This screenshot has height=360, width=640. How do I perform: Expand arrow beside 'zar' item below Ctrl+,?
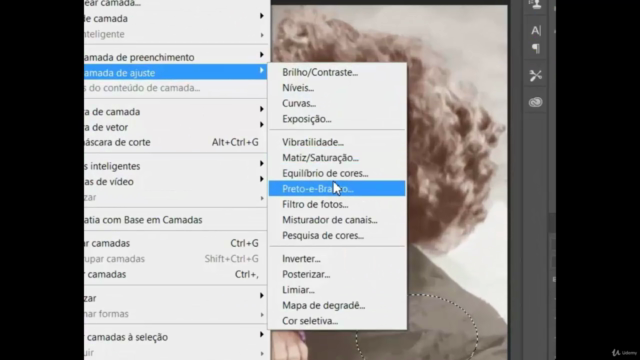tap(262, 295)
